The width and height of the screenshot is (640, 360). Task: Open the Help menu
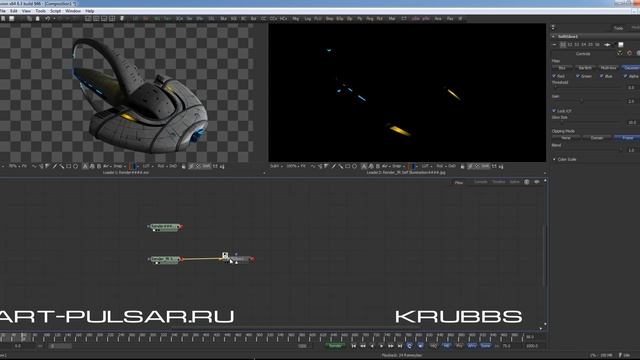[x=90, y=11]
